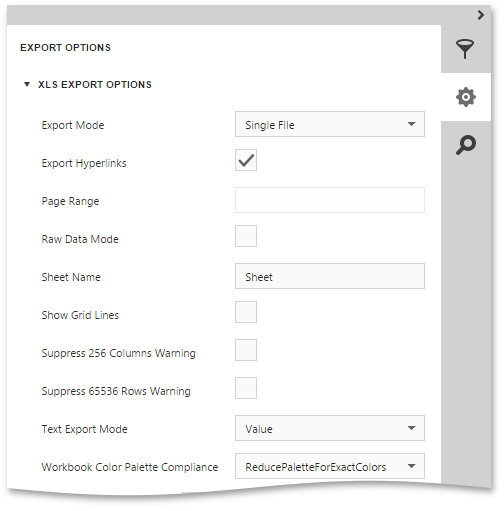Click the Page Range input field
The image size is (504, 511).
(x=330, y=200)
